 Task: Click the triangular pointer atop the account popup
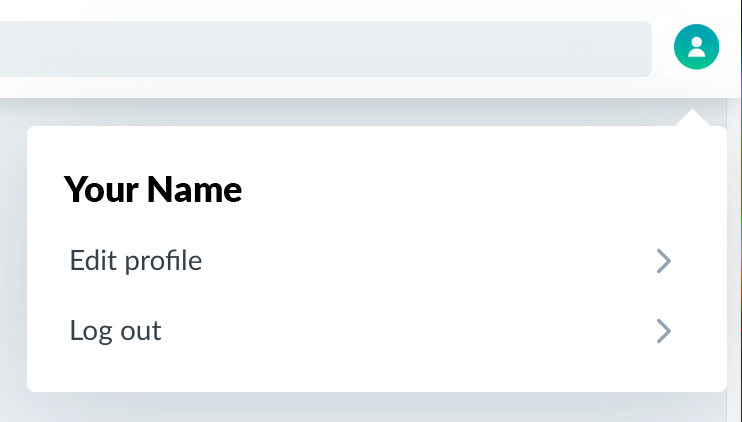(x=692, y=117)
